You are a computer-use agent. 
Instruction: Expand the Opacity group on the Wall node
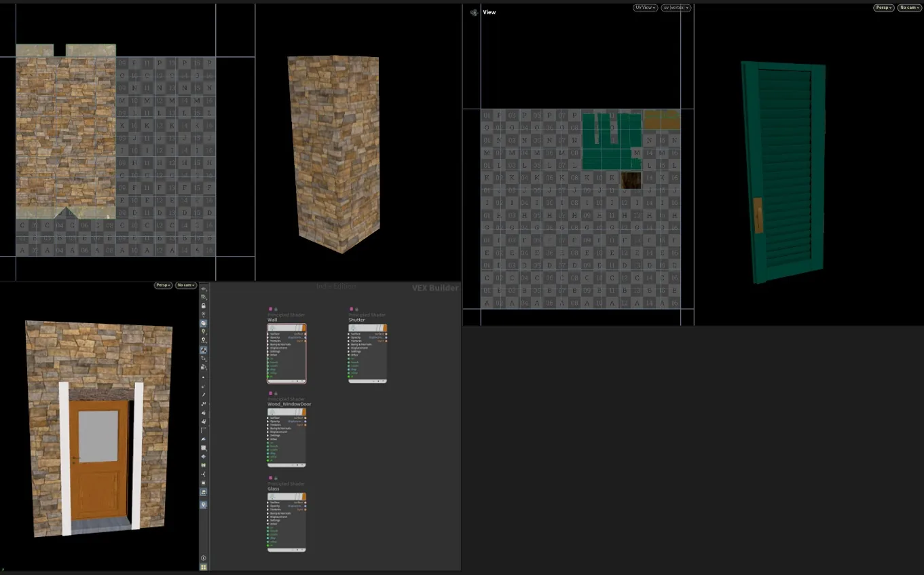[268, 337]
